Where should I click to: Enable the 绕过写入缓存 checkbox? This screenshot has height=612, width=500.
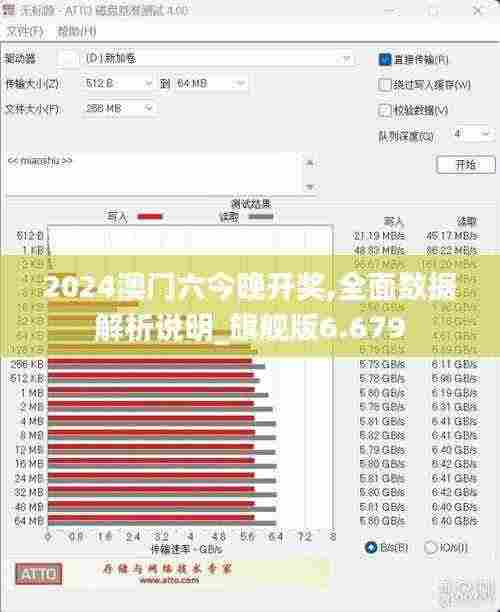pos(384,85)
